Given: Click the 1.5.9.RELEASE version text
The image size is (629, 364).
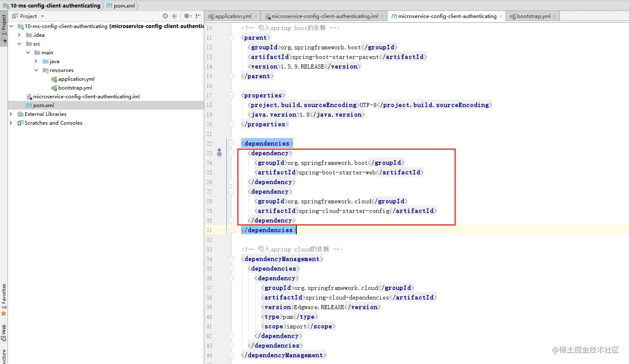Looking at the screenshot, I should coord(302,67).
